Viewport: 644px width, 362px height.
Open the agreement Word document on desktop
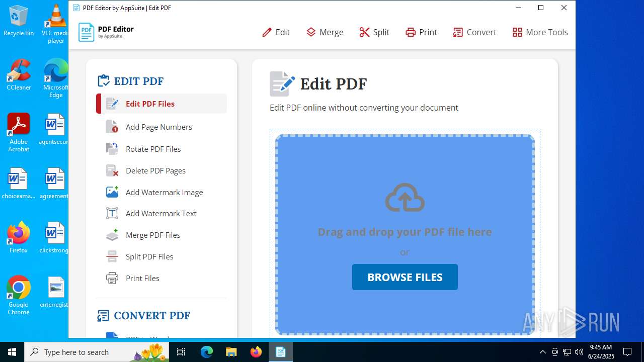click(54, 184)
